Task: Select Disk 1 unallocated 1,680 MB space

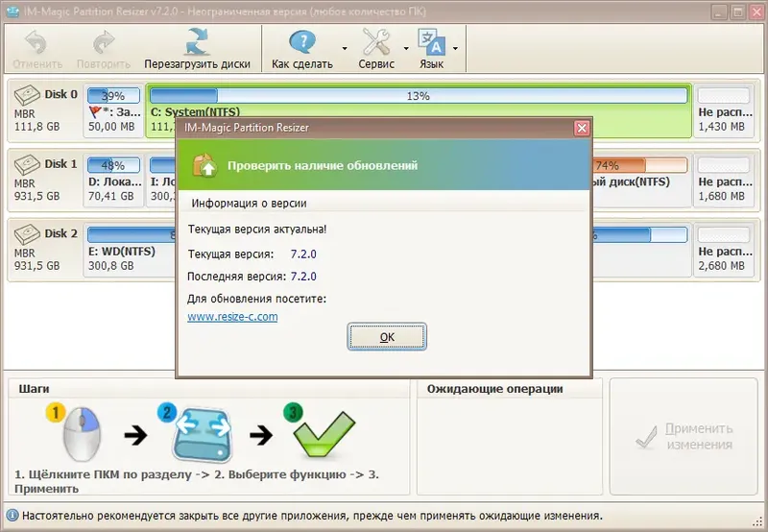Action: pos(724,181)
